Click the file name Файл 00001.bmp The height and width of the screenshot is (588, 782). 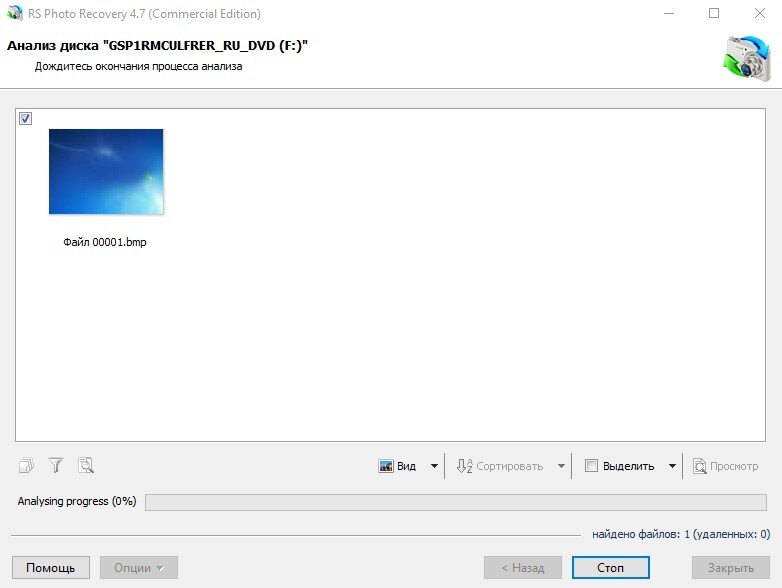(105, 242)
